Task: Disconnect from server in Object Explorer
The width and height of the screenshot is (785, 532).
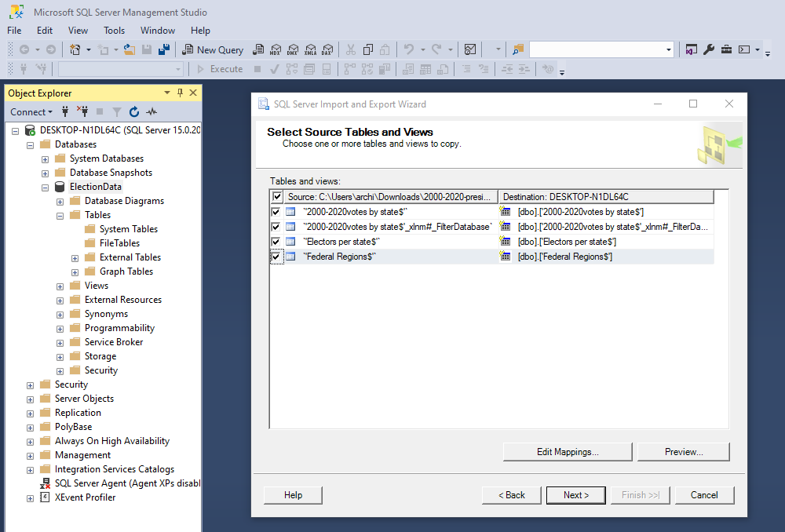Action: 82,111
